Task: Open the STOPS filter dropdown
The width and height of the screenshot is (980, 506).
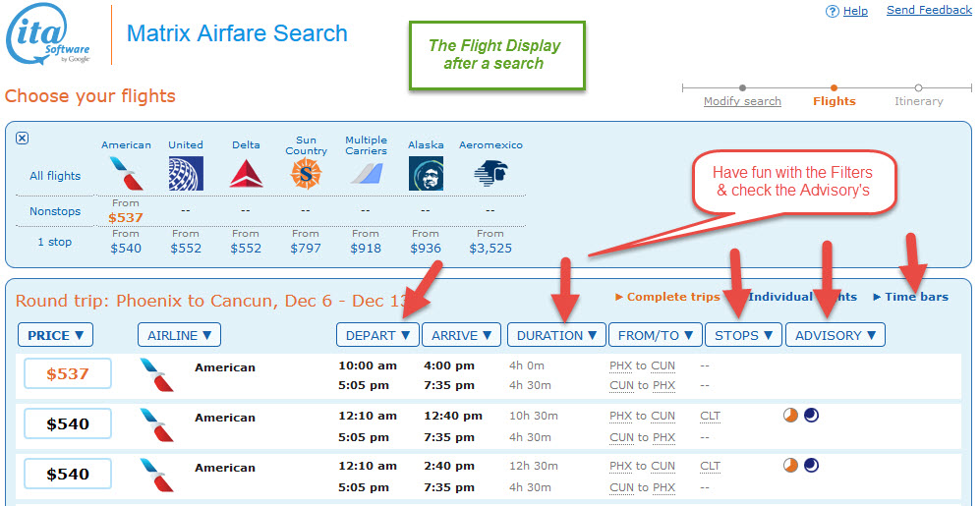Action: [x=743, y=335]
